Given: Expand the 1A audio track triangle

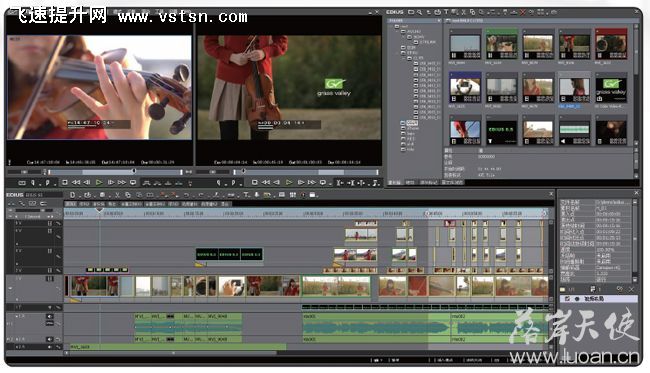Looking at the screenshot, I should [x=17, y=316].
